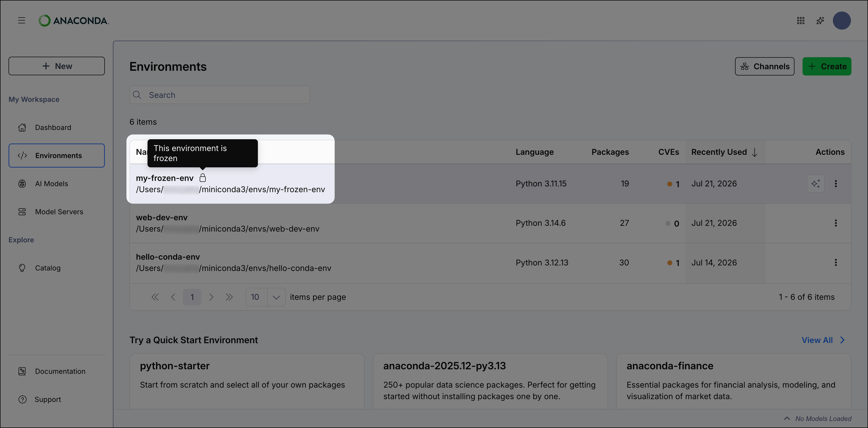The image size is (868, 428).
Task: Sort by the CVEs column header
Action: tap(669, 152)
